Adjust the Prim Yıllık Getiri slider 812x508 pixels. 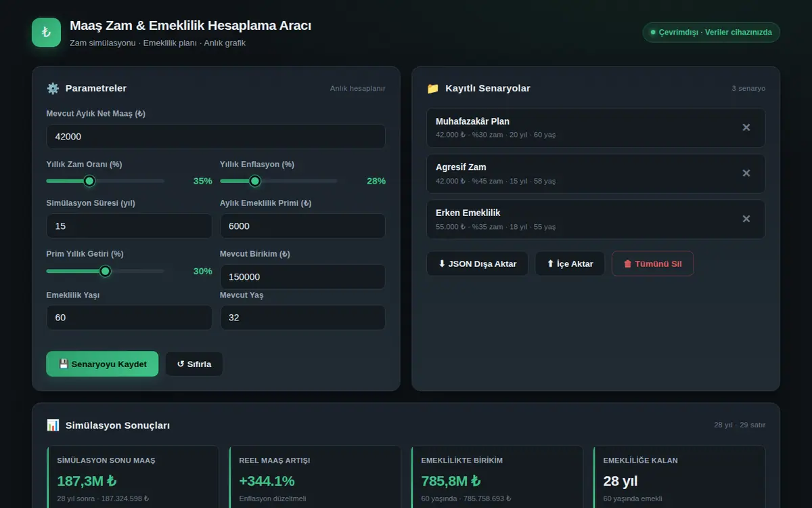pos(105,271)
